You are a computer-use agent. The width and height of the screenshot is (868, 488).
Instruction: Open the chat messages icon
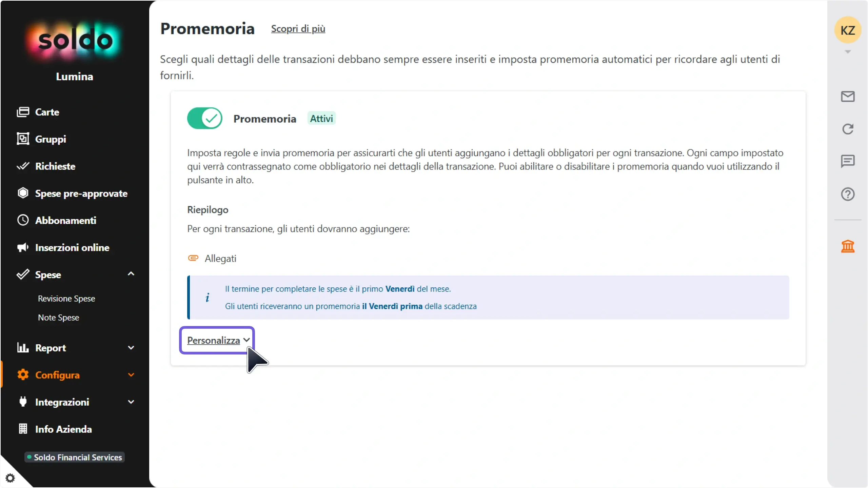848,161
